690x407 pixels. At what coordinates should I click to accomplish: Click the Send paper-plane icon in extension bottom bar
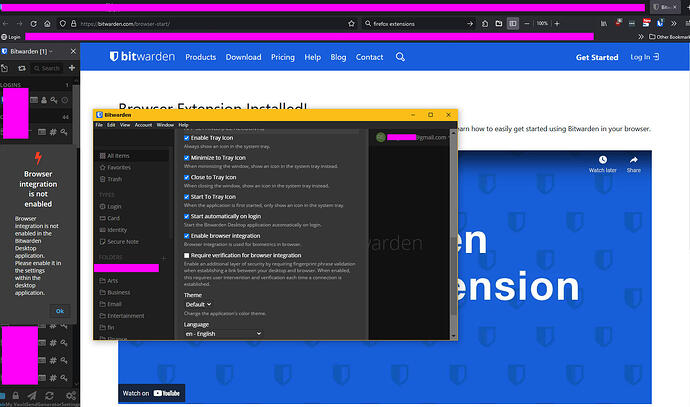pos(32,396)
